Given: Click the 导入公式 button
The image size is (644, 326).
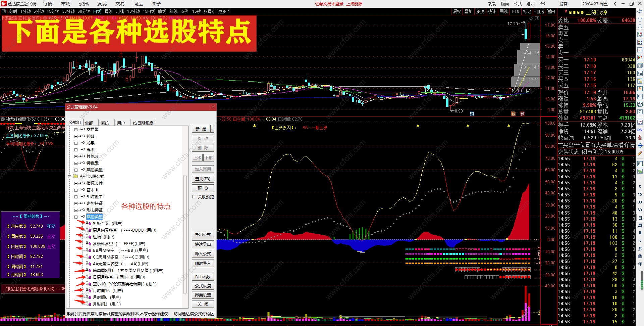Looking at the screenshot, I should [x=203, y=254].
